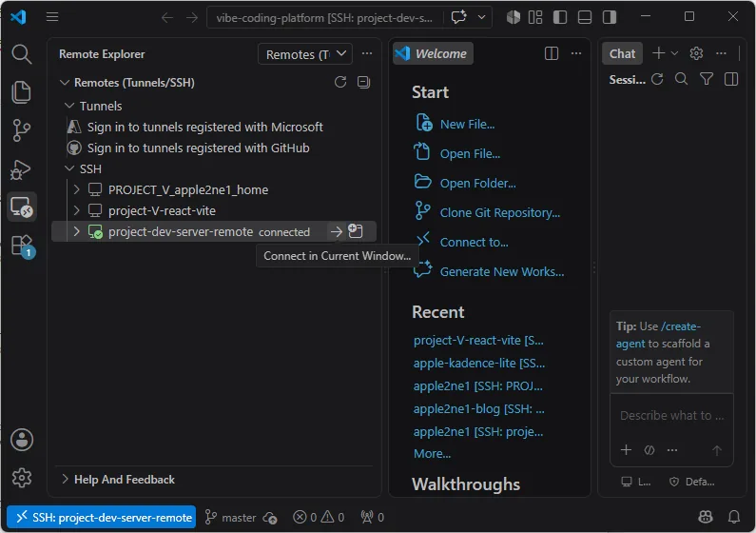Screen dimensions: 756x533
Task: Expand the project-dev-server-remote host
Action: point(76,231)
